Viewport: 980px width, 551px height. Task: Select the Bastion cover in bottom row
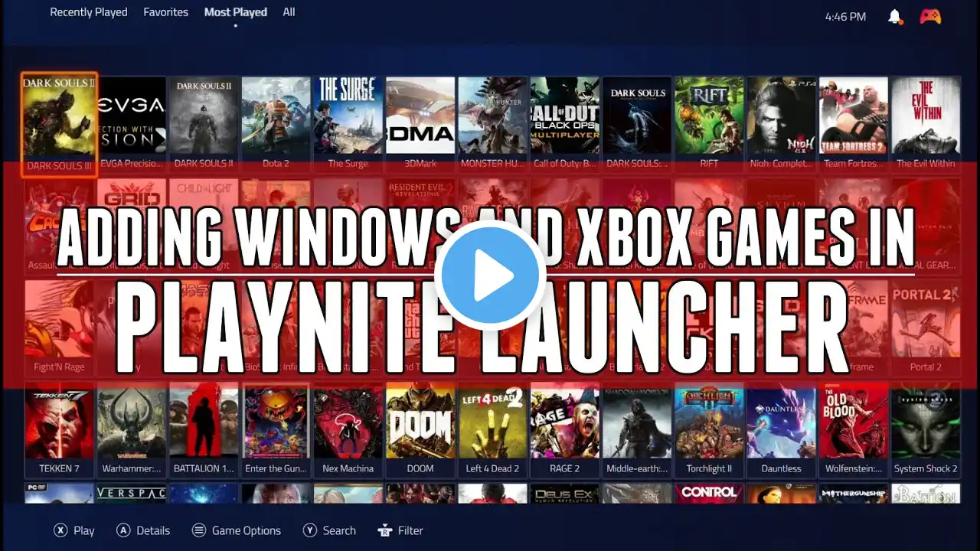(x=926, y=494)
